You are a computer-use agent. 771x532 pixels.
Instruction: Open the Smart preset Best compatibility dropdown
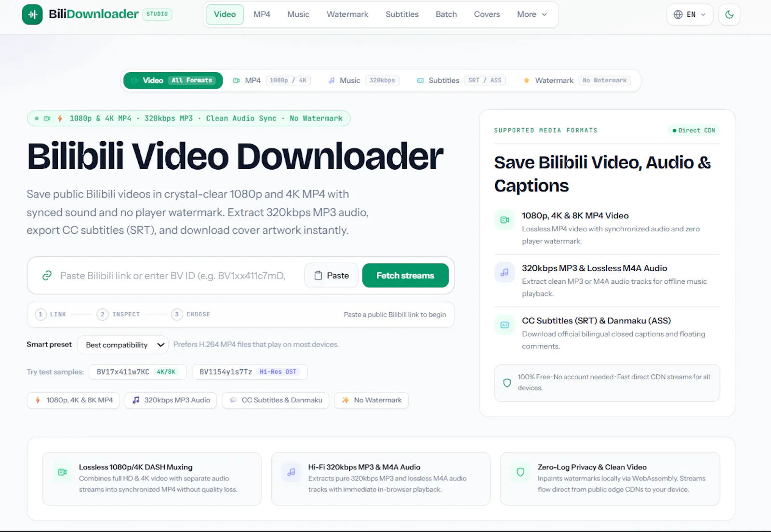(x=123, y=345)
